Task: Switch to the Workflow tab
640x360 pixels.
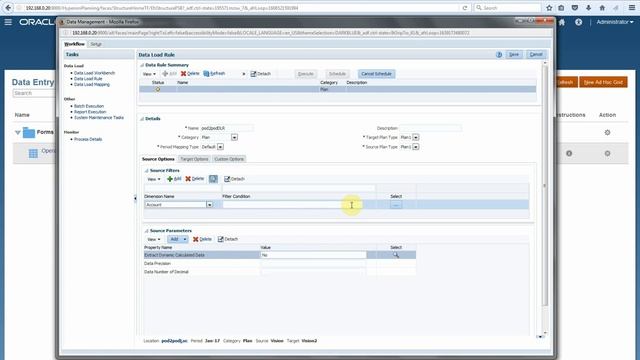Action: pos(74,44)
